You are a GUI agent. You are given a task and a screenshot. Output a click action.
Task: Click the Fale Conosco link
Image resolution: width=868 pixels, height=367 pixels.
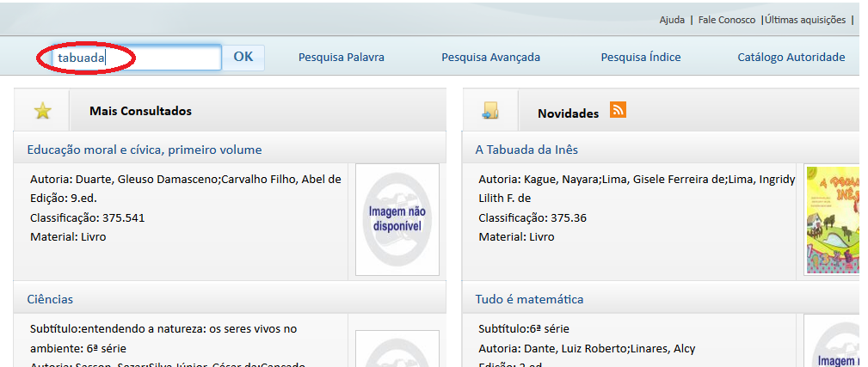coord(726,20)
